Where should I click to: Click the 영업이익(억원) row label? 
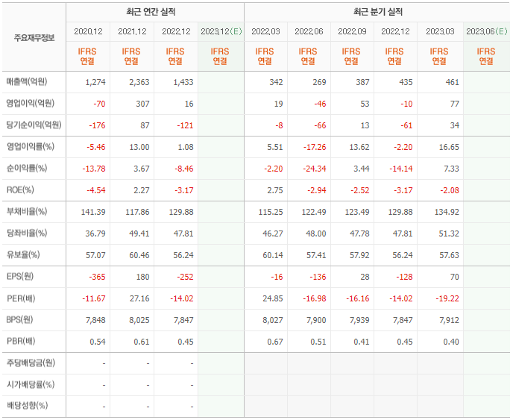[x=30, y=104]
